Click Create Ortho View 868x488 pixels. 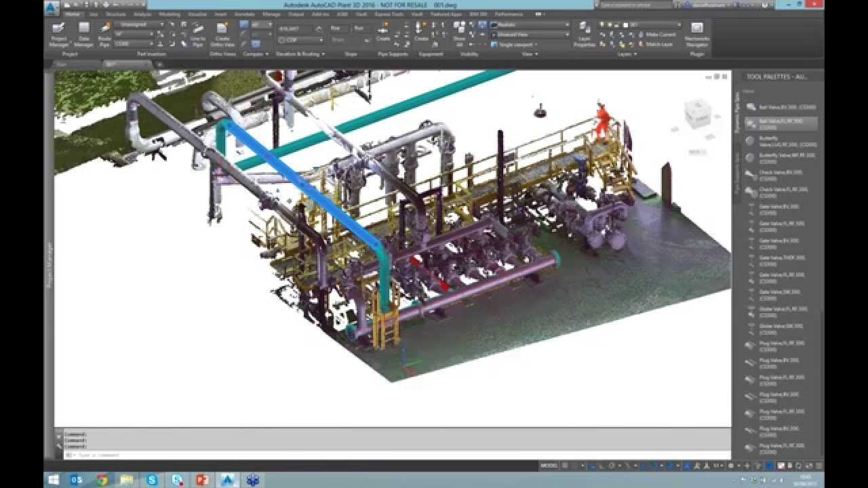point(222,34)
